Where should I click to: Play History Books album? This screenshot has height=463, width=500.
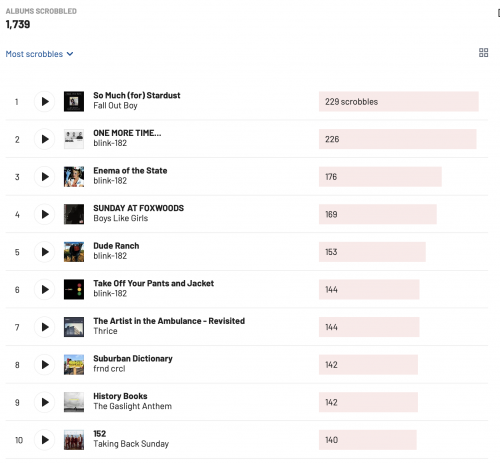(x=44, y=402)
